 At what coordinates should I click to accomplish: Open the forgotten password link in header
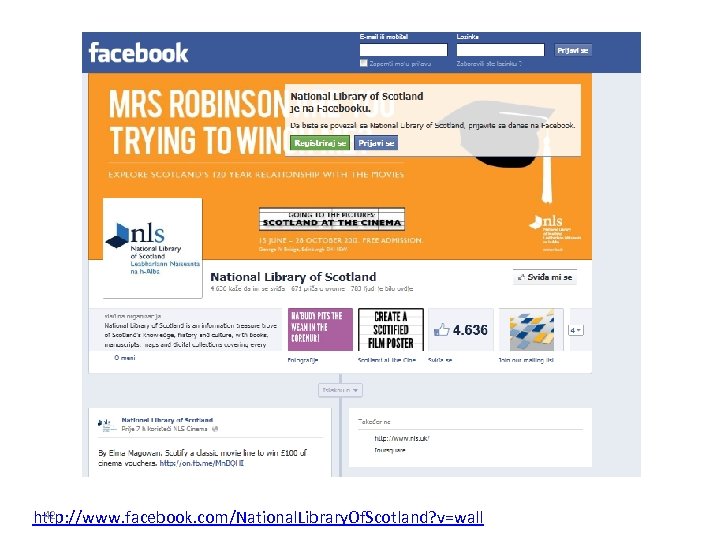(489, 64)
